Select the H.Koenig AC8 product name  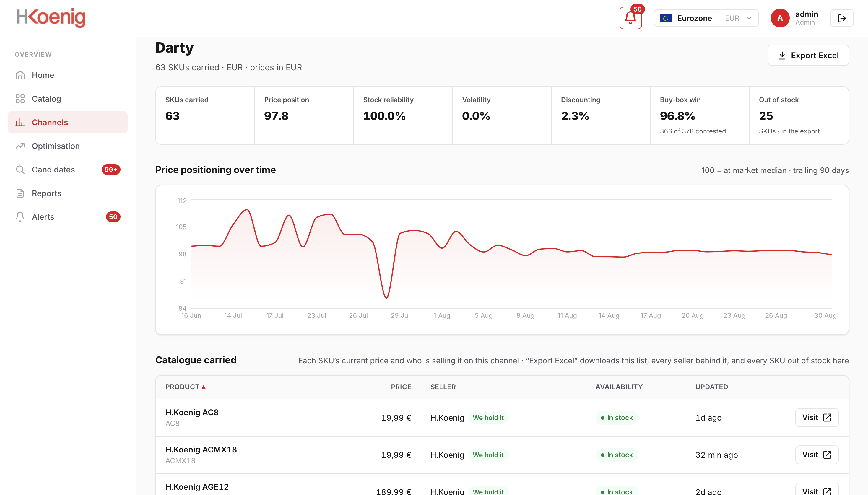[x=192, y=412]
